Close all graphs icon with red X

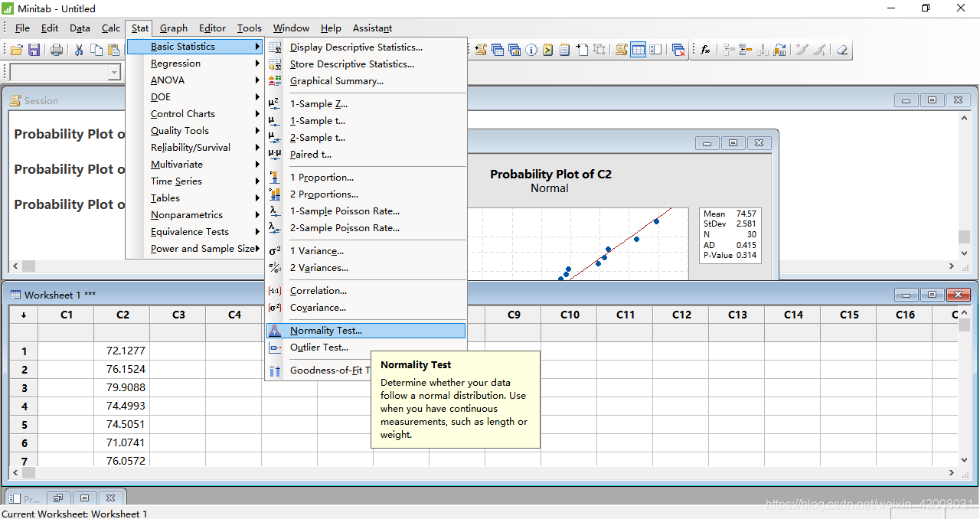tap(678, 50)
